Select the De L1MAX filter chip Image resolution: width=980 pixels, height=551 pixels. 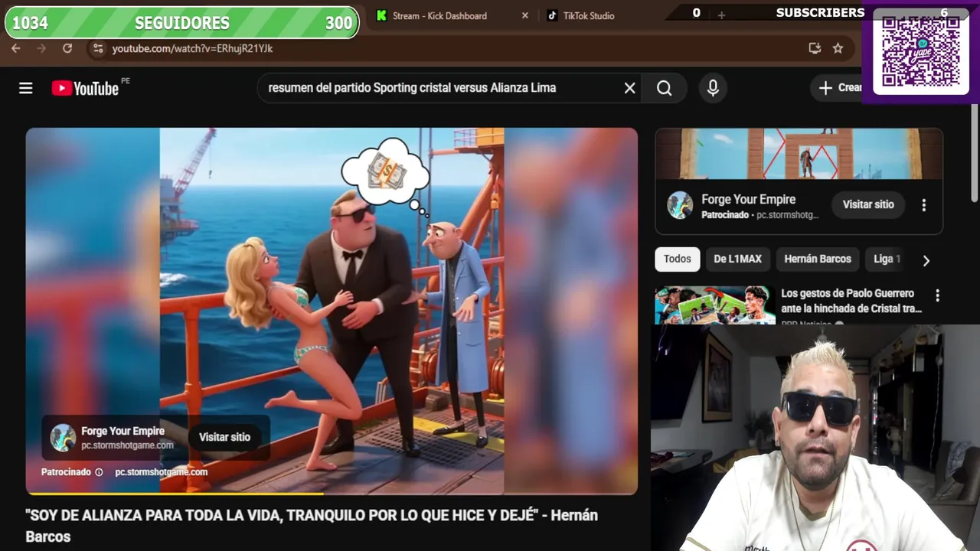(x=737, y=259)
